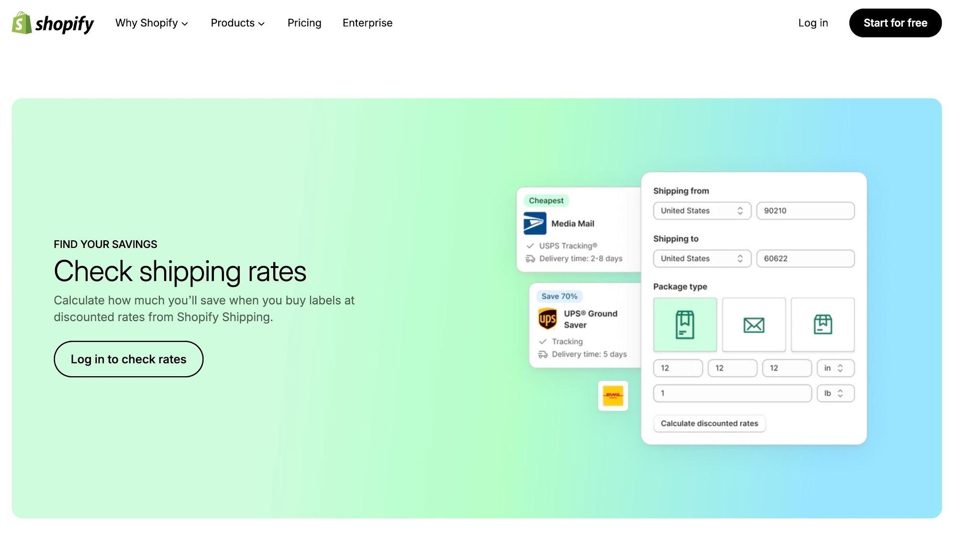
Task: Click the Start for free button
Action: coord(895,23)
